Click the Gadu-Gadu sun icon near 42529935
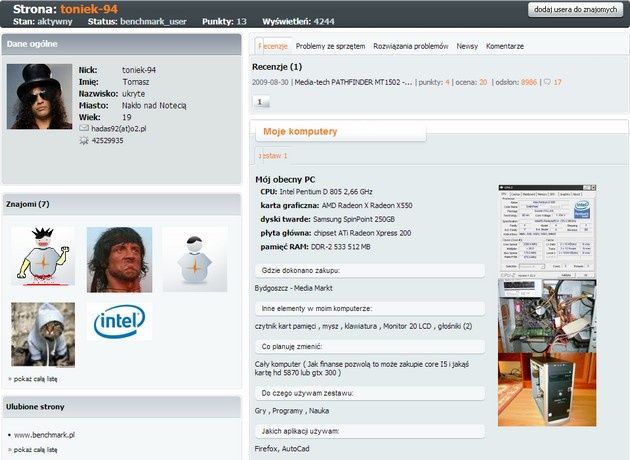Viewport: 630px width, 460px height. click(84, 141)
